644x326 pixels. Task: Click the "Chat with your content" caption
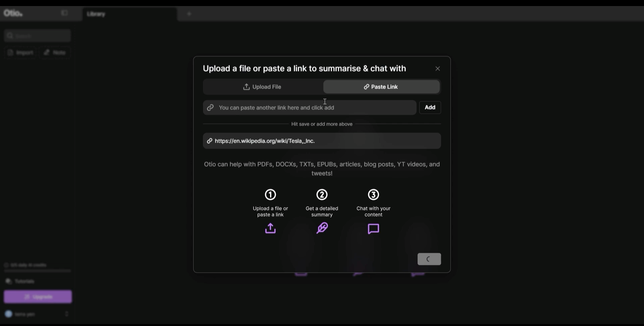pyautogui.click(x=373, y=212)
